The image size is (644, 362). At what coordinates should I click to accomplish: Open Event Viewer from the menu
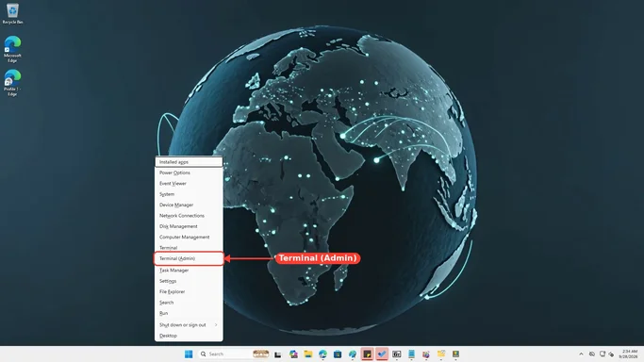189,184
